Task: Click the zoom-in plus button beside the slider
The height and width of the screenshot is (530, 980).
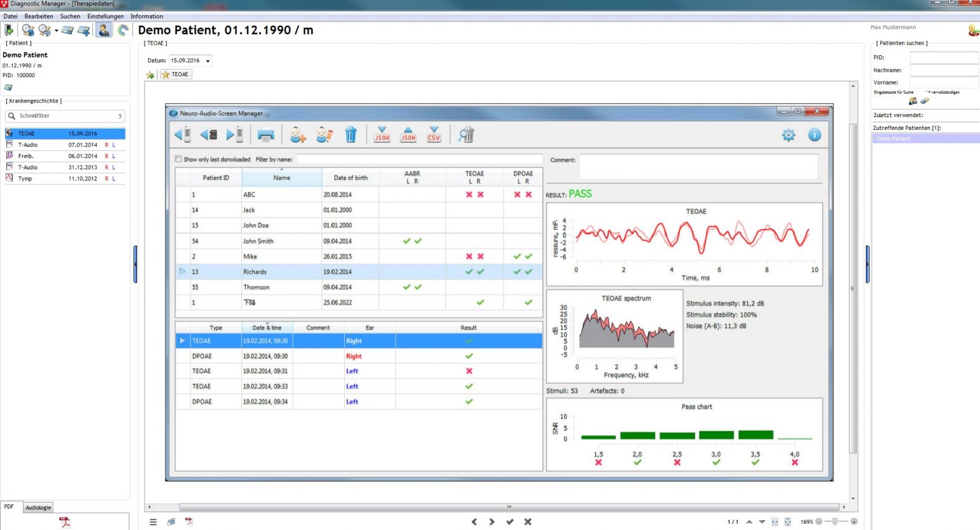Action: [x=854, y=522]
